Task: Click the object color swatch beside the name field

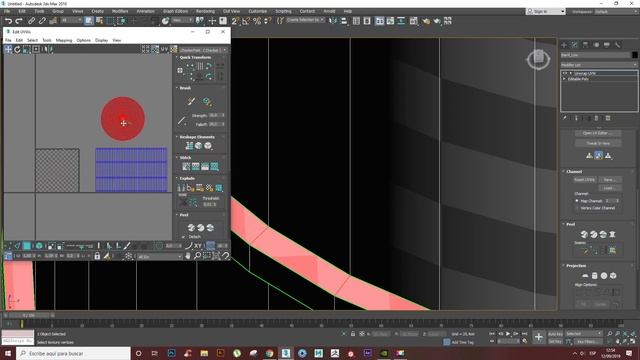Action: coord(634,55)
